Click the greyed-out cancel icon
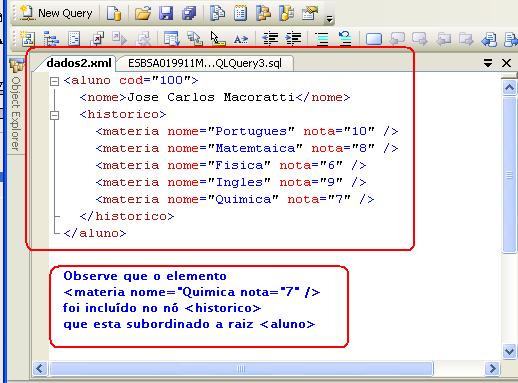The image size is (518, 383). coord(144,39)
